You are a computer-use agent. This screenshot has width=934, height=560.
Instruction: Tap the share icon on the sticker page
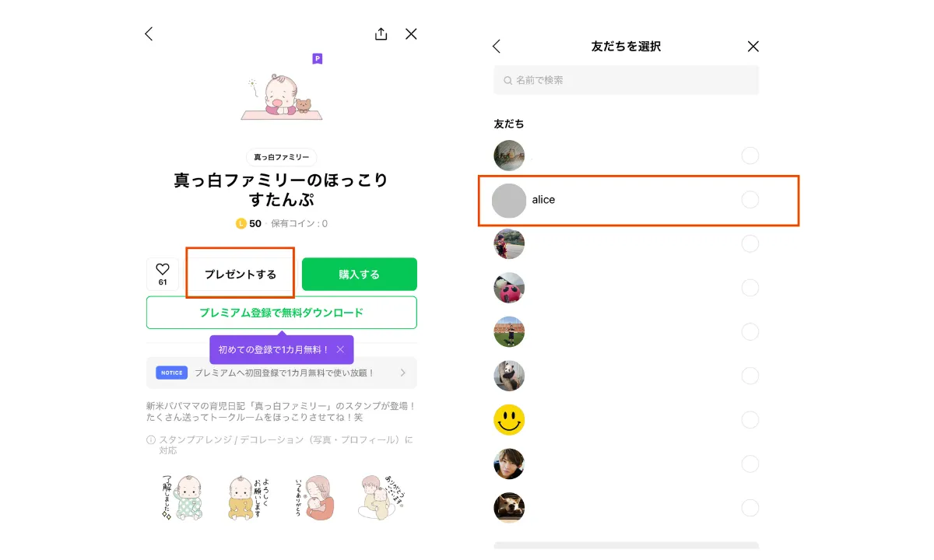[381, 33]
